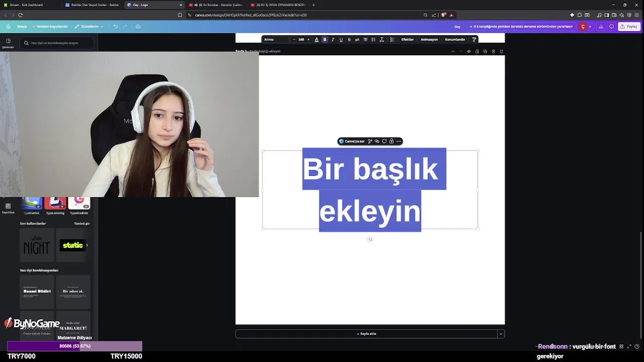Viewport: 644px width, 362px height.
Task: Open magic edit in floating toolbar
Action: (370, 141)
